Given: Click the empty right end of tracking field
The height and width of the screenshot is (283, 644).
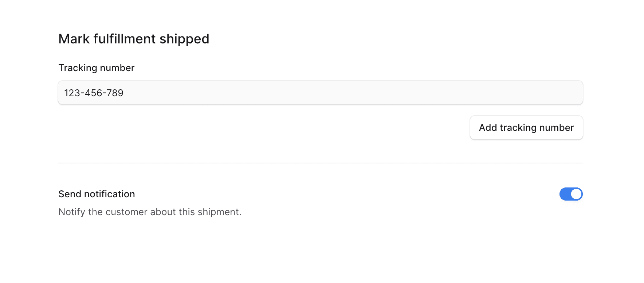Looking at the screenshot, I should tap(568, 93).
